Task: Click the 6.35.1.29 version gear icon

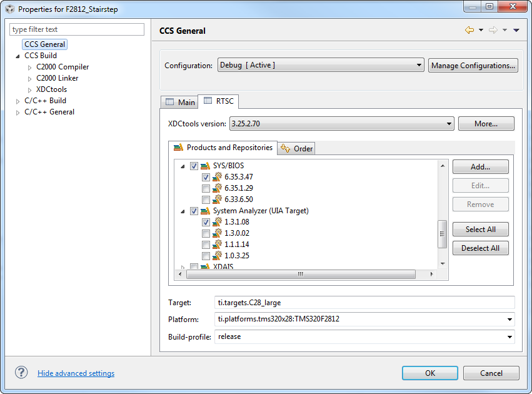Action: click(217, 188)
